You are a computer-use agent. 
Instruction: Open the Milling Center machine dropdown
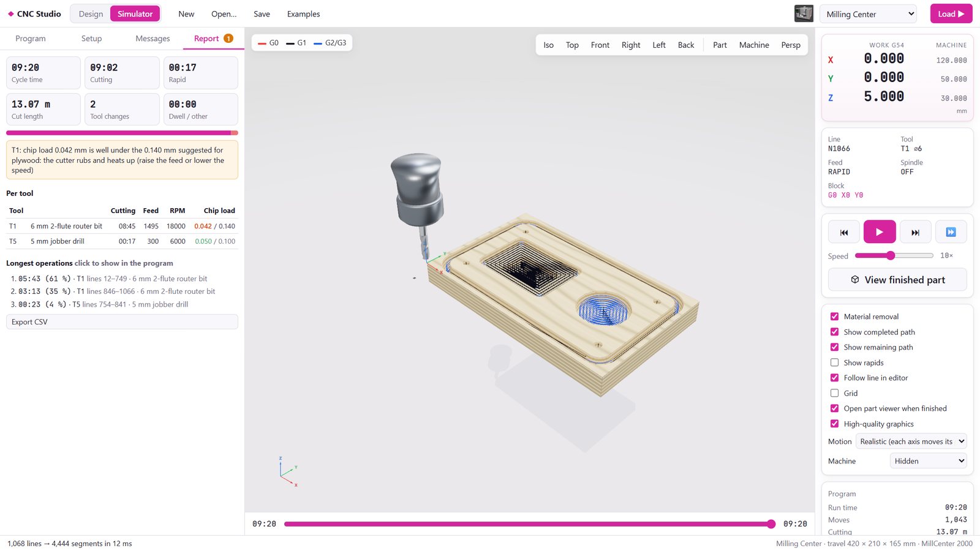tap(868, 13)
